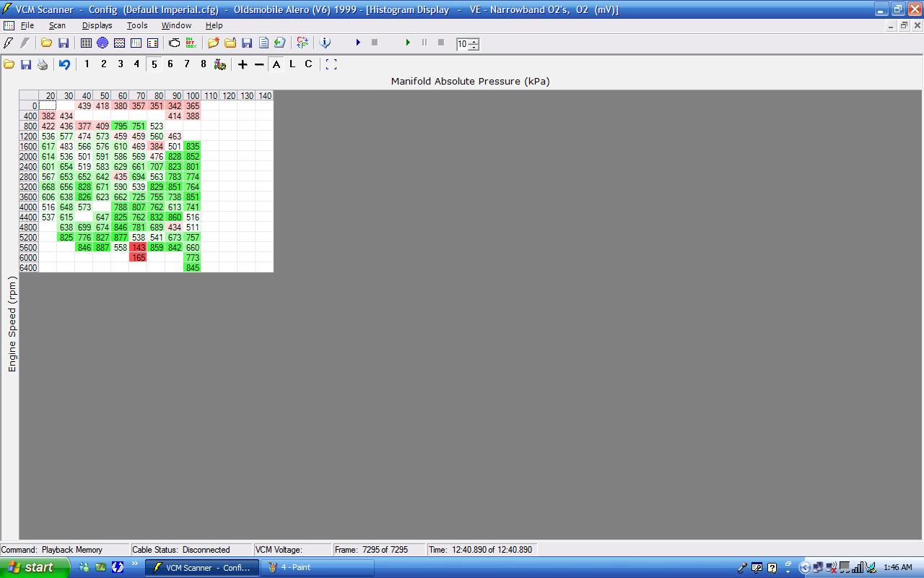
Task: Open the Tools menu
Action: pyautogui.click(x=136, y=25)
